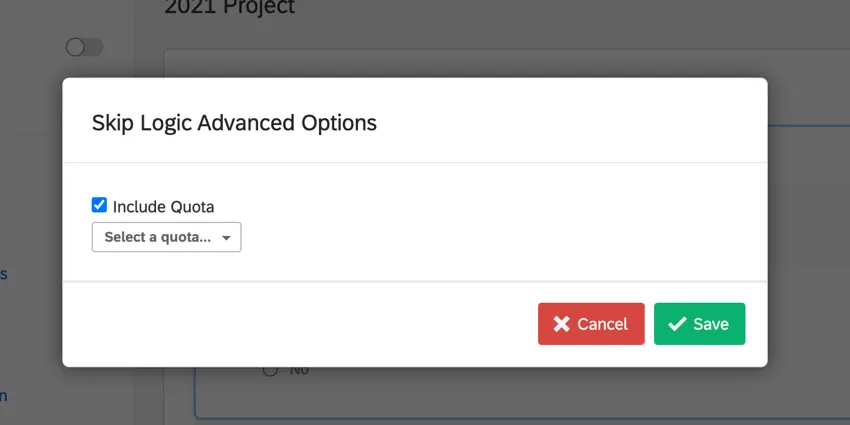Uncheck the Include Quota checkbox
Screen dimensions: 850x425
click(99, 205)
